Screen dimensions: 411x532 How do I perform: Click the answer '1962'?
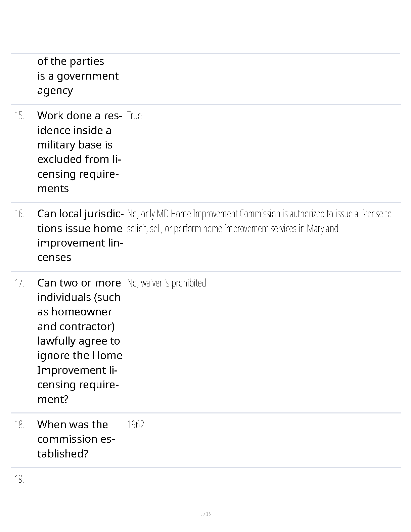pos(136,425)
